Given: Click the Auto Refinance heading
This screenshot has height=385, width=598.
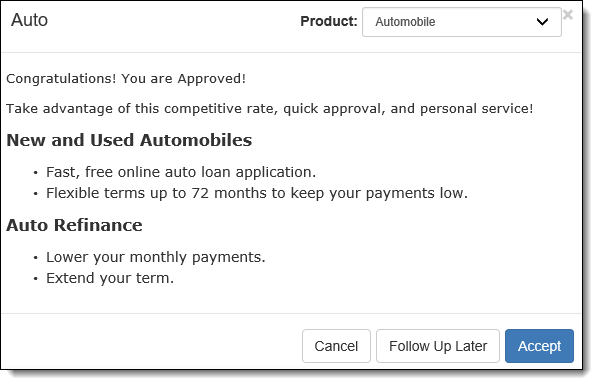Looking at the screenshot, I should tap(74, 225).
